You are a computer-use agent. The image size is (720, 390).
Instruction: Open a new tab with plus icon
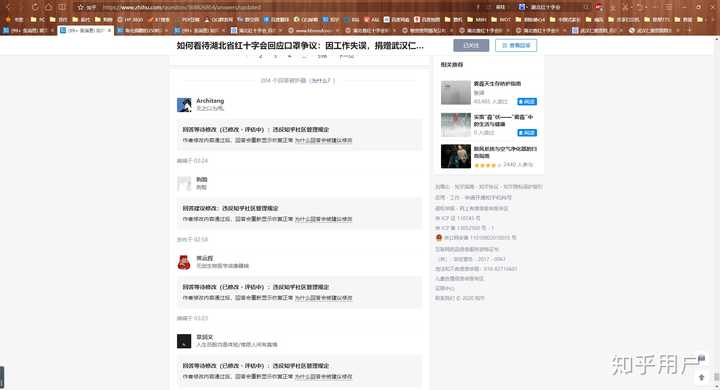point(690,30)
